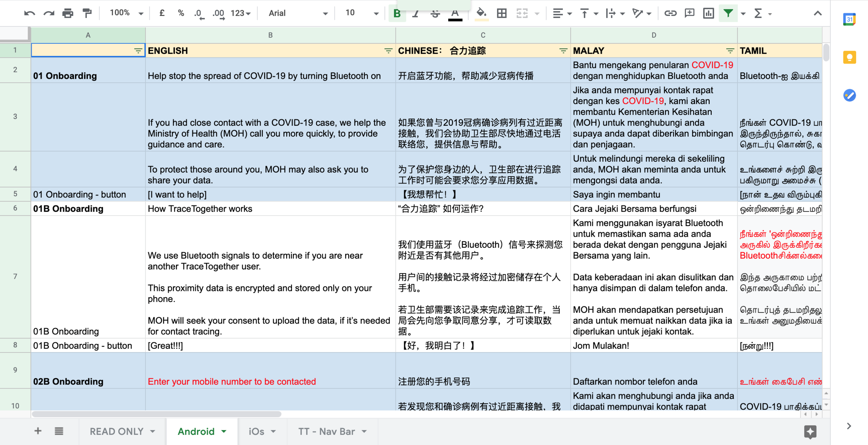
Task: Show the all sheets list
Action: pos(59,431)
